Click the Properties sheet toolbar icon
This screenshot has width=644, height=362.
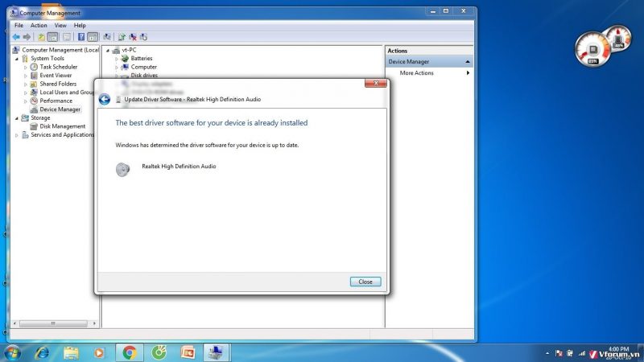(x=67, y=37)
